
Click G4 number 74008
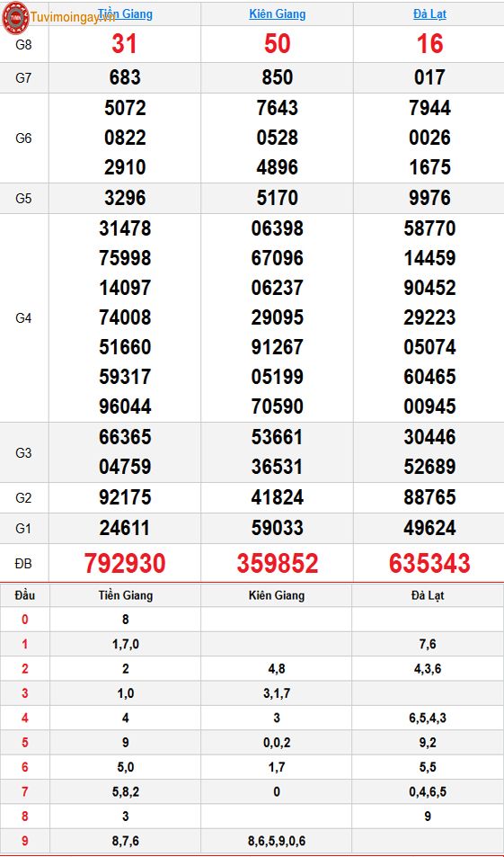tap(125, 317)
